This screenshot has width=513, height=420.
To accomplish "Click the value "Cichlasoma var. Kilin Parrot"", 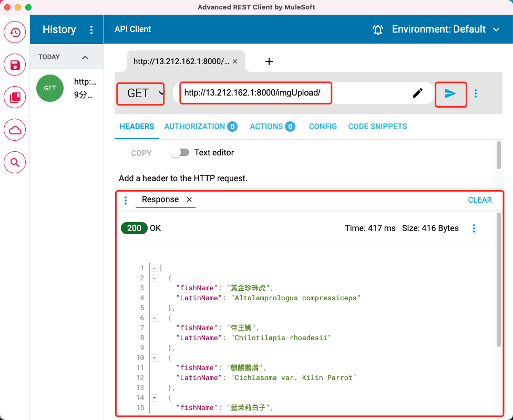I will point(293,378).
